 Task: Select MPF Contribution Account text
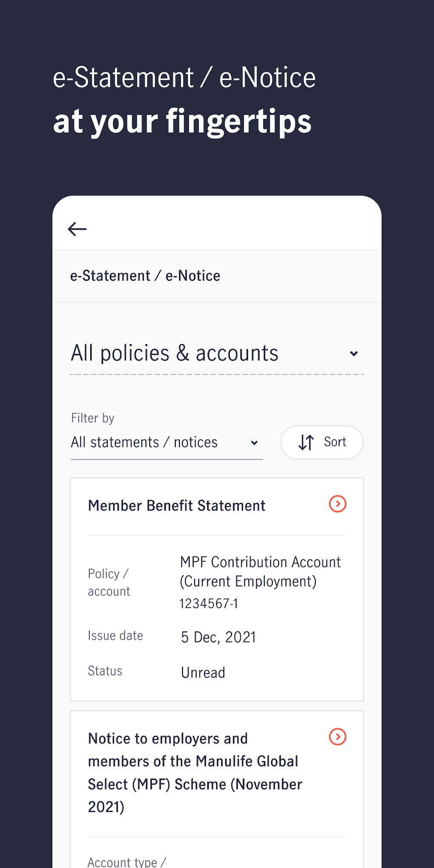click(x=260, y=571)
